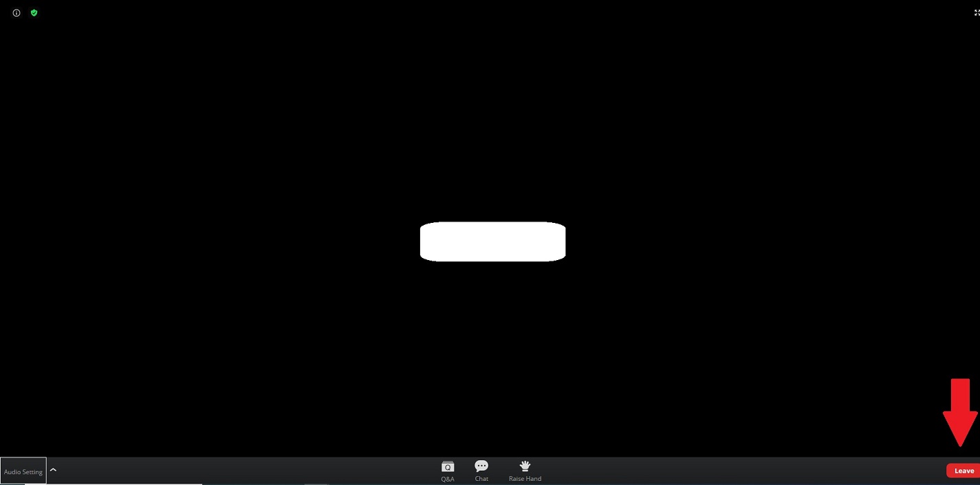980x485 pixels.
Task: Show meeting details from the info circle
Action: [x=17, y=13]
